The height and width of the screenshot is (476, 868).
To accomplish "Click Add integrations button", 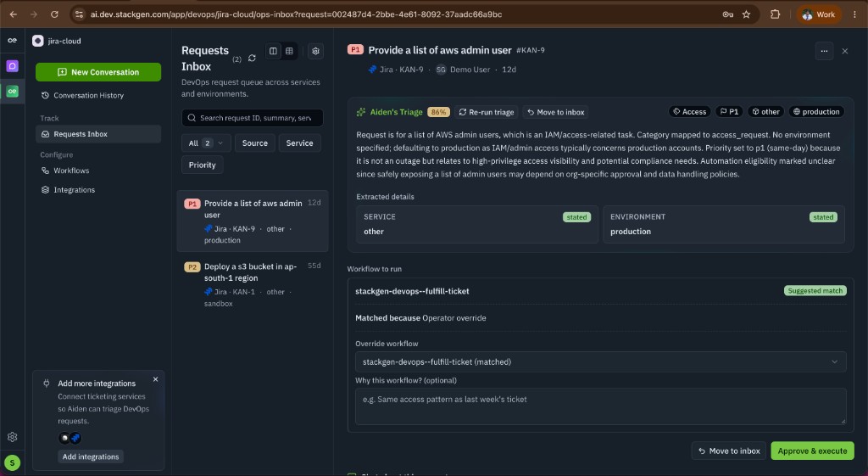I will pos(91,456).
